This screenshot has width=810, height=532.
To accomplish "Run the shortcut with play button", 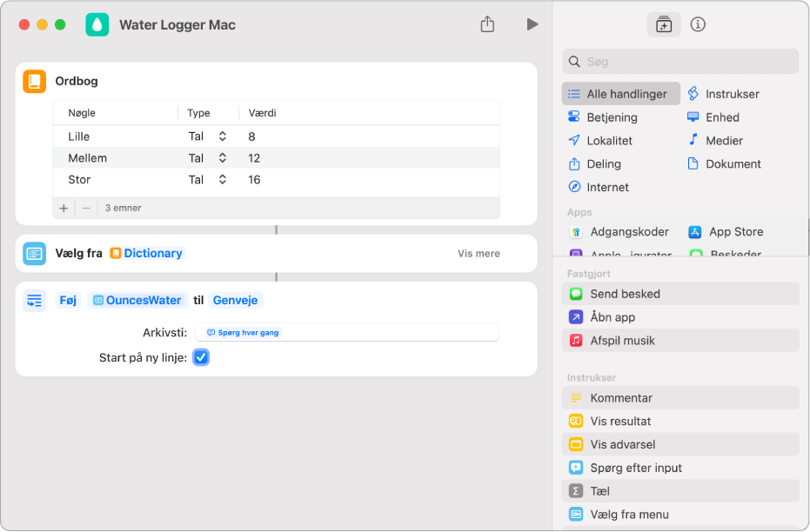I will [532, 24].
